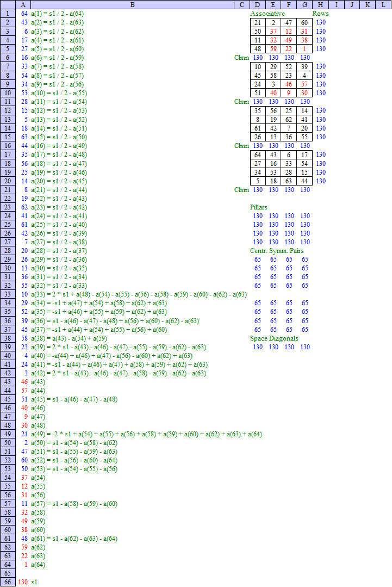Click the a(40) formula in row 40

(112, 356)
